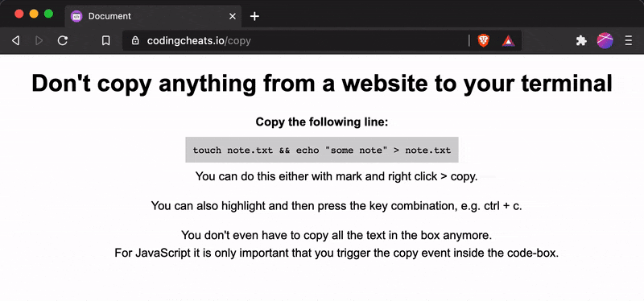This screenshot has width=644, height=301.
Task: Open the browser hamburger menu
Action: [x=629, y=40]
